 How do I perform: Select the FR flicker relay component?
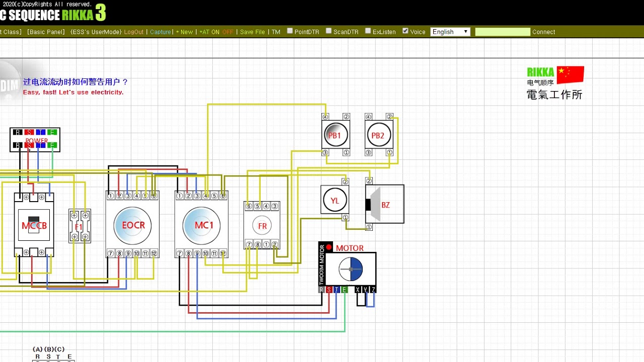click(262, 226)
